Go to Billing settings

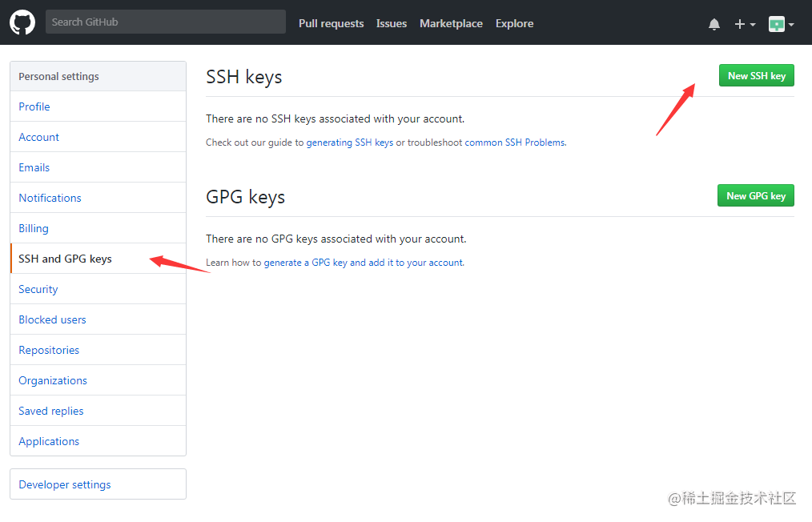[98, 228]
